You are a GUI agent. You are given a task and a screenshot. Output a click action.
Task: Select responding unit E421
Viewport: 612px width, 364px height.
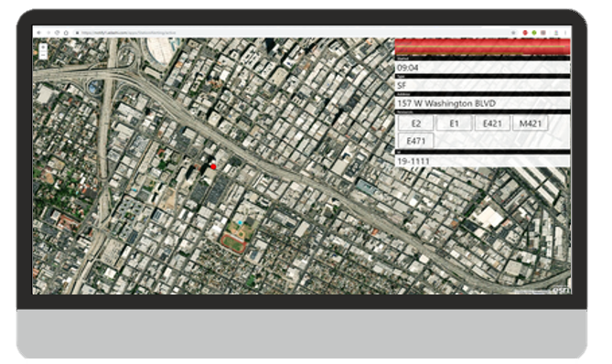(x=492, y=123)
